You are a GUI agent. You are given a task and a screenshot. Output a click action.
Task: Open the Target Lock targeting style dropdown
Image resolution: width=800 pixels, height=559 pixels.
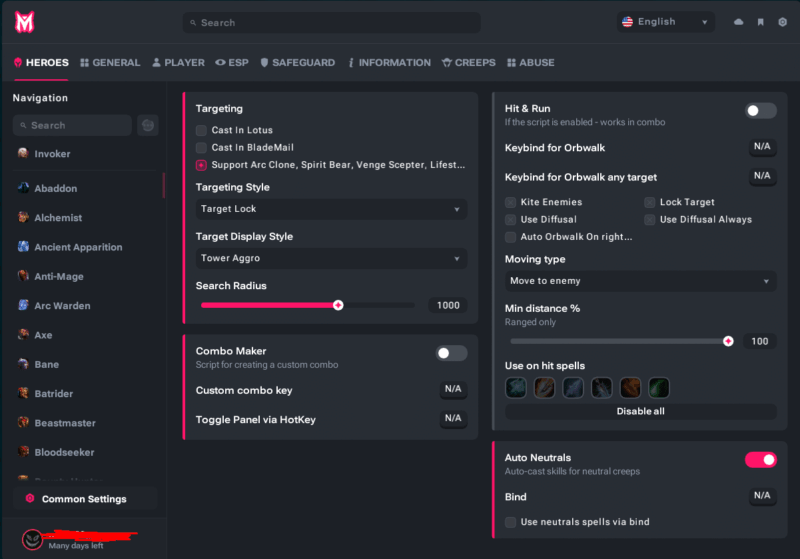[332, 209]
